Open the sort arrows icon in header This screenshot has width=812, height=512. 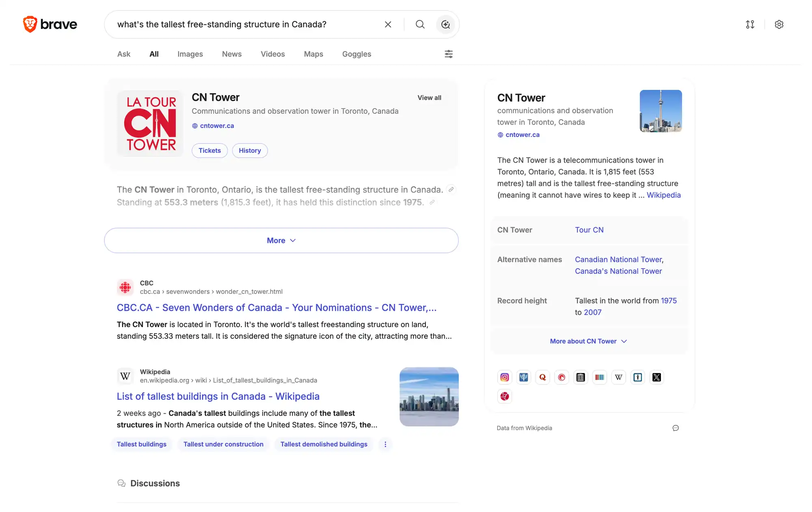tap(750, 24)
